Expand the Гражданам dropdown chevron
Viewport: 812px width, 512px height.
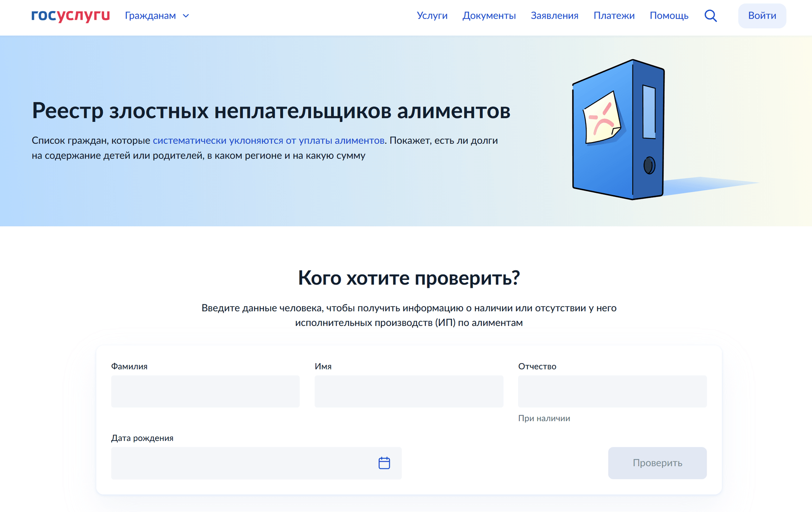[186, 16]
